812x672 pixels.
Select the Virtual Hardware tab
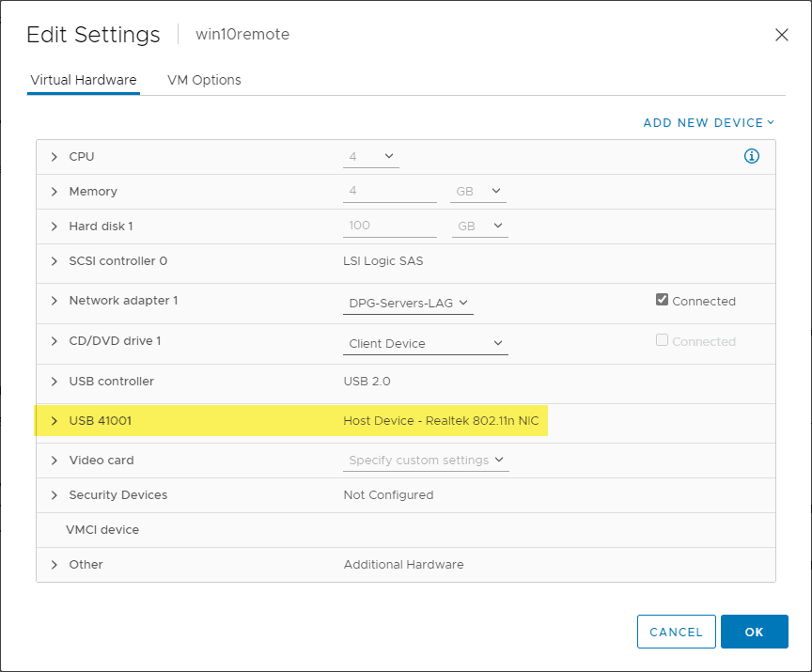point(84,80)
